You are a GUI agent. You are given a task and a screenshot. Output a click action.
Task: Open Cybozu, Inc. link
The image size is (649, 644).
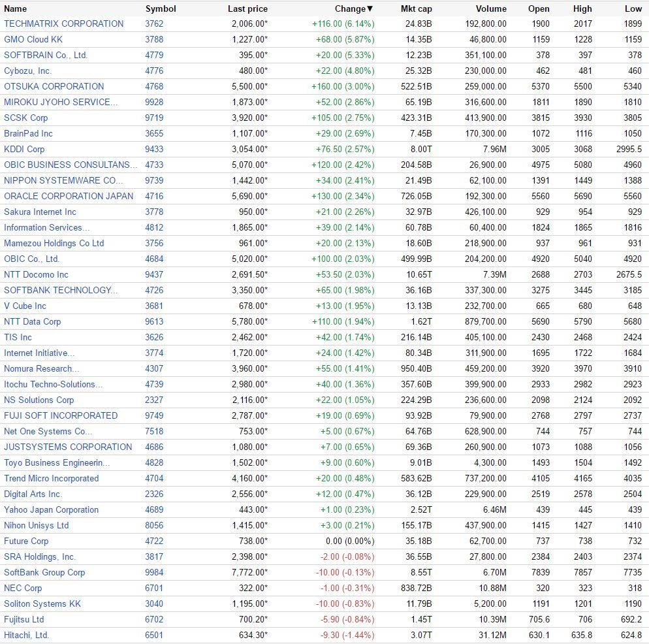point(27,71)
